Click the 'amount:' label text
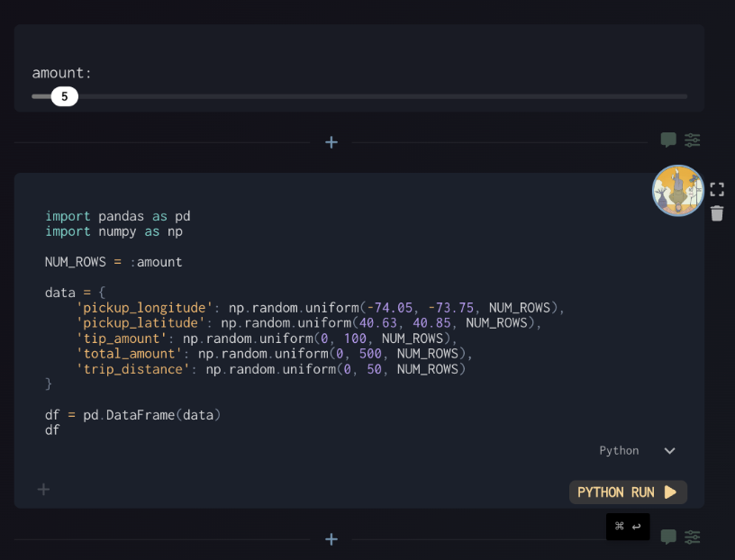Screen dimensions: 735x560 tap(61, 73)
